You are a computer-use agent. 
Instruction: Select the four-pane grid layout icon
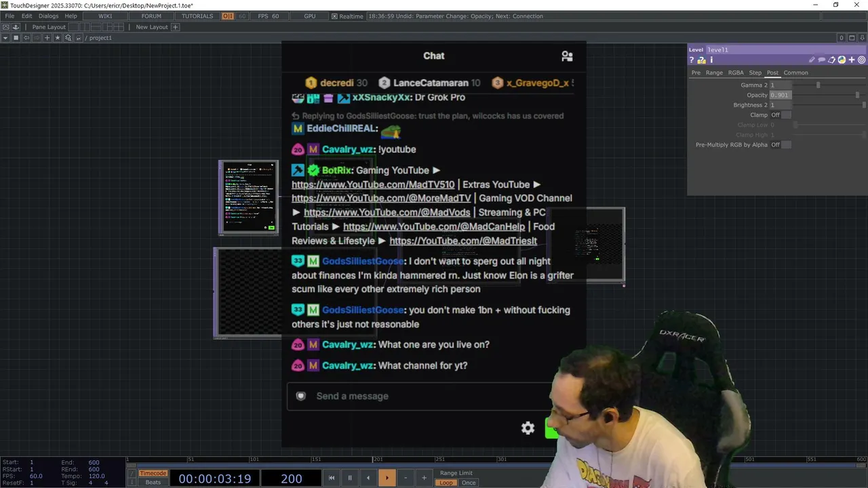[119, 27]
